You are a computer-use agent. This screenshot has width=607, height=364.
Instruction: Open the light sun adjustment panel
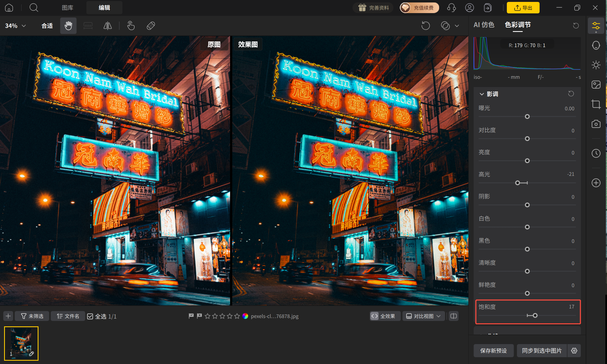click(x=596, y=65)
